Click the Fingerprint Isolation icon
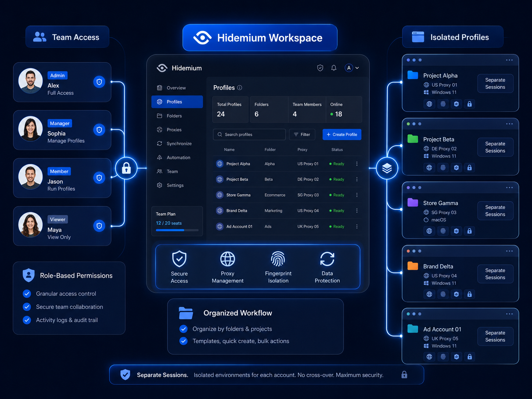Image resolution: width=532 pixels, height=399 pixels. pos(278,259)
